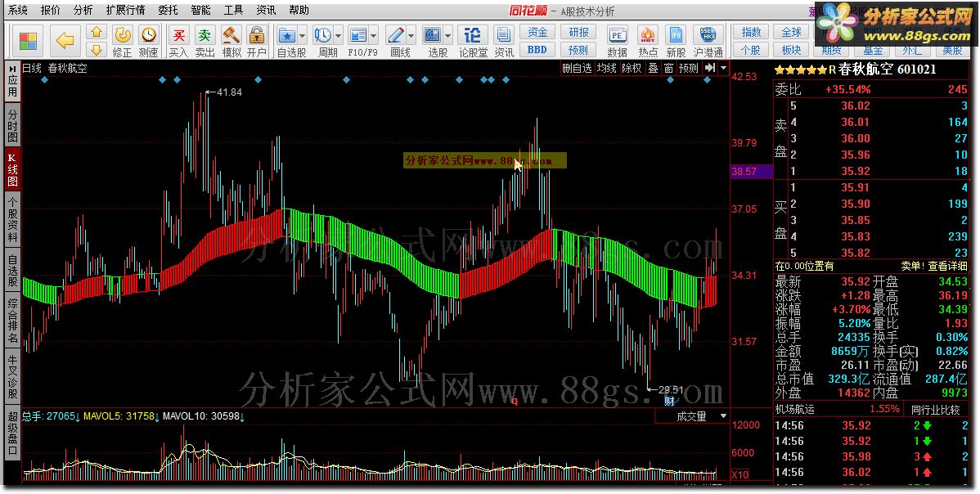Click the five-star rating beside 春秋航空
Screen dimensions: 980x494
pyautogui.click(x=801, y=70)
